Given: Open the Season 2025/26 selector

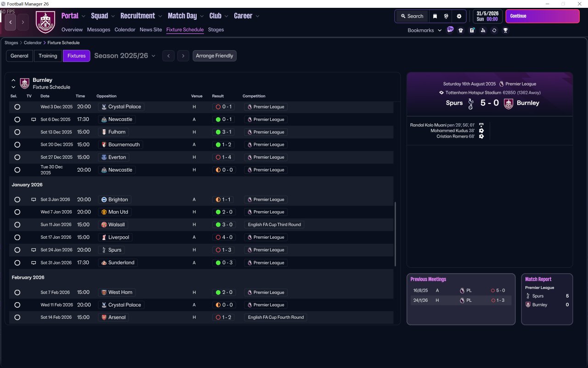Looking at the screenshot, I should pyautogui.click(x=125, y=56).
